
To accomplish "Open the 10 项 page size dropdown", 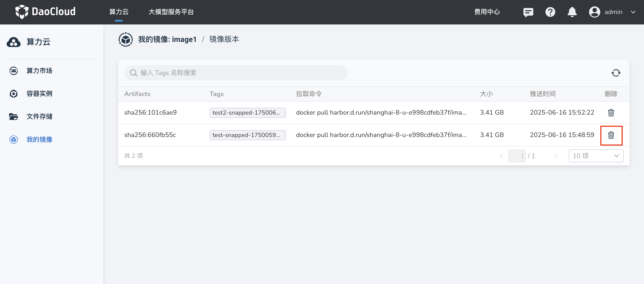I will (596, 156).
